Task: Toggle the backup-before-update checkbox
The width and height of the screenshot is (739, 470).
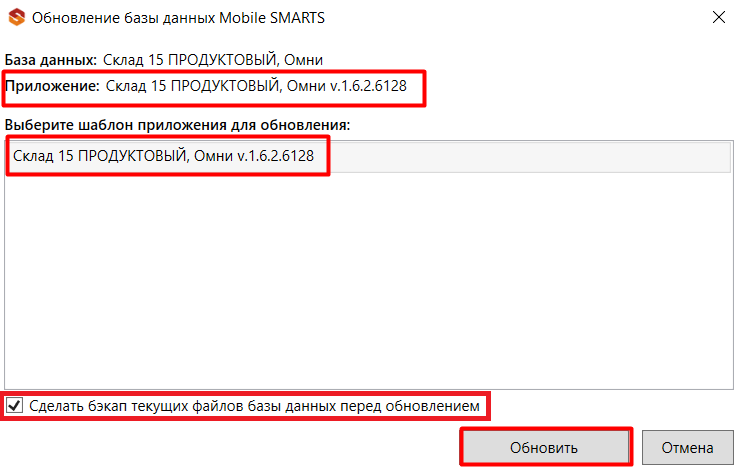Action: (14, 405)
